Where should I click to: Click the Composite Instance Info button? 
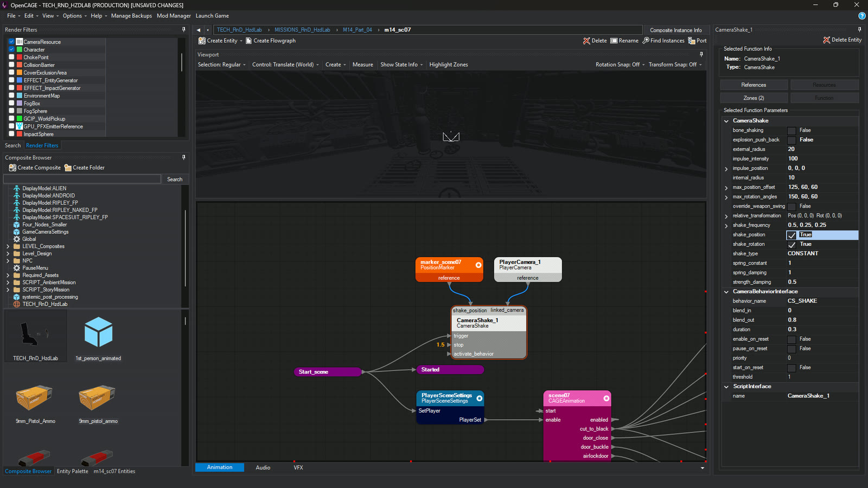(676, 30)
